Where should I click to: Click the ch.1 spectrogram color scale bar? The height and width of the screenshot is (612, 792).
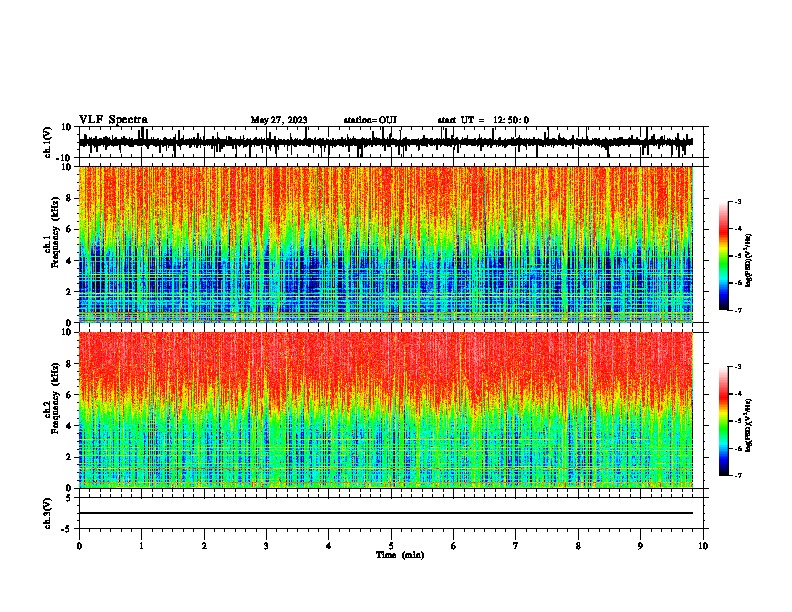[724, 256]
